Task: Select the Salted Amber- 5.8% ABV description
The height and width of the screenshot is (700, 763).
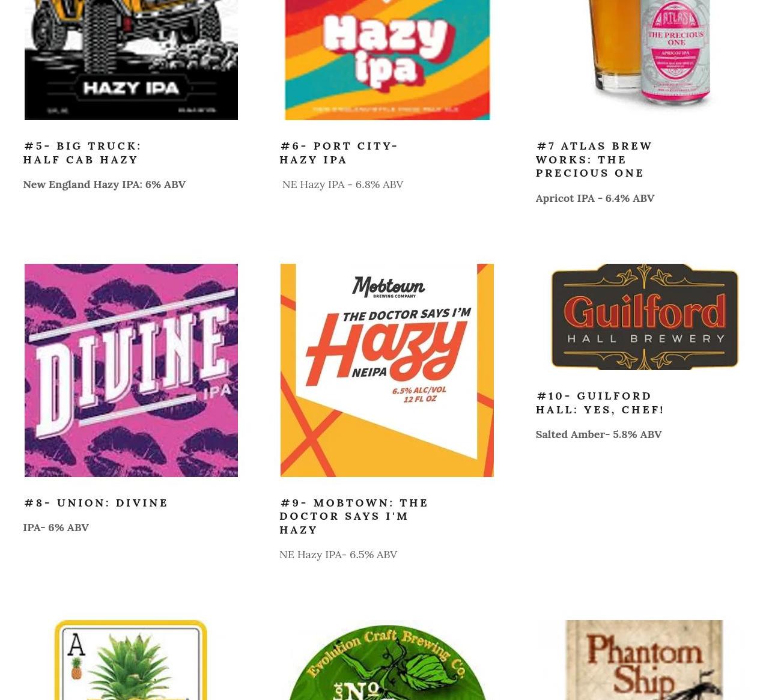Action: coord(598,434)
